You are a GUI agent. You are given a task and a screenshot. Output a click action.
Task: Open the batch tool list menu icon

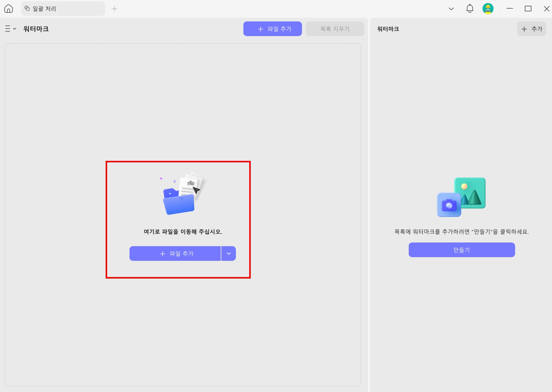pos(10,29)
